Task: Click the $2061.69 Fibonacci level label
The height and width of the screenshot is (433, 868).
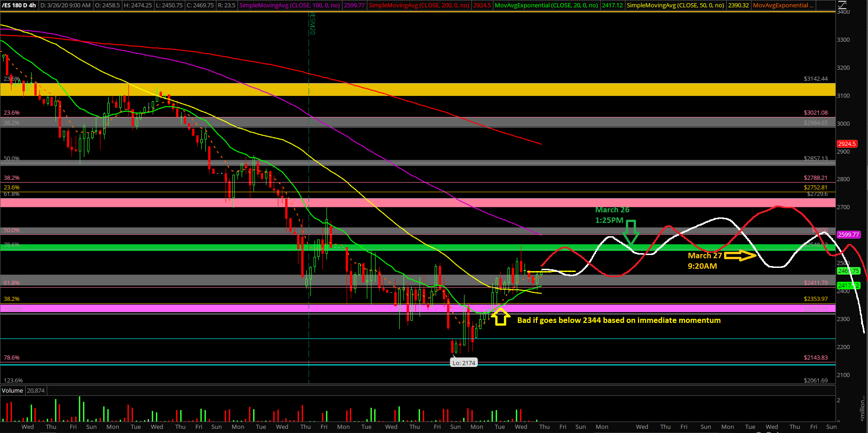Action: tap(816, 380)
